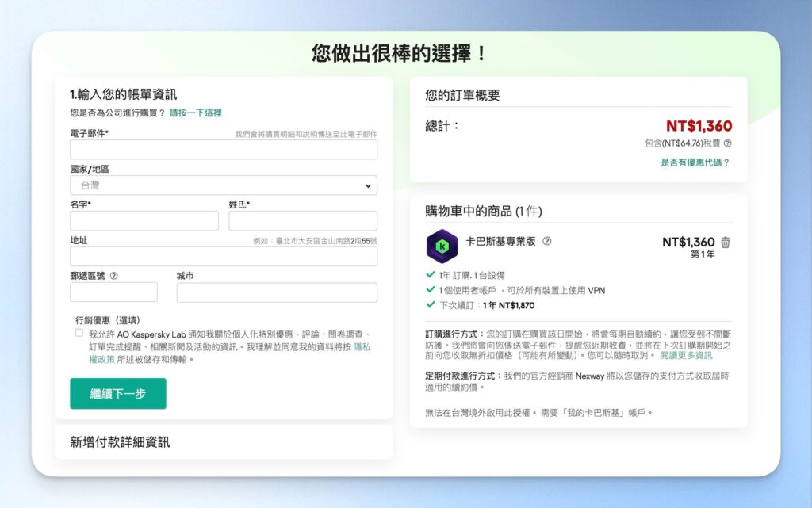The image size is (812, 508).
Task: Open the 是否有優惠代碼？ link
Action: tap(695, 162)
